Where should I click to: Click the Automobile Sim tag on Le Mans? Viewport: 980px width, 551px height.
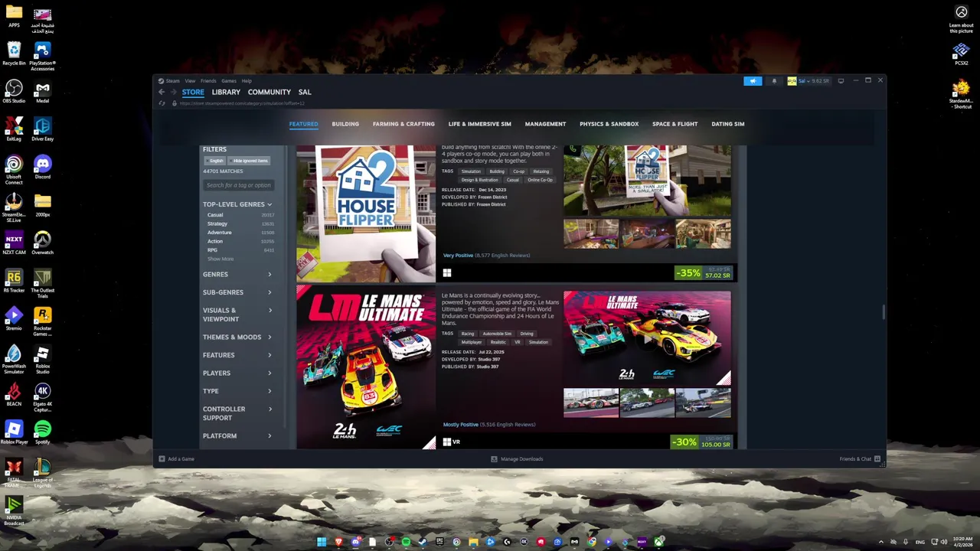497,334
